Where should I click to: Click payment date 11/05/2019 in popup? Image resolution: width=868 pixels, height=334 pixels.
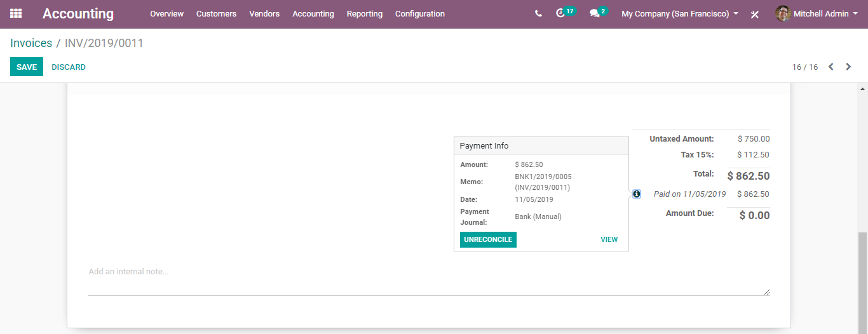point(534,199)
